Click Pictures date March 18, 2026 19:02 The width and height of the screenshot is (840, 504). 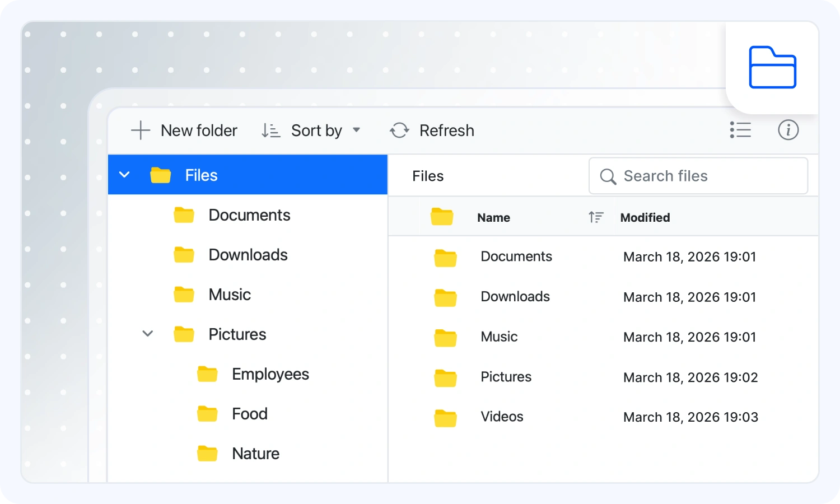tap(690, 377)
